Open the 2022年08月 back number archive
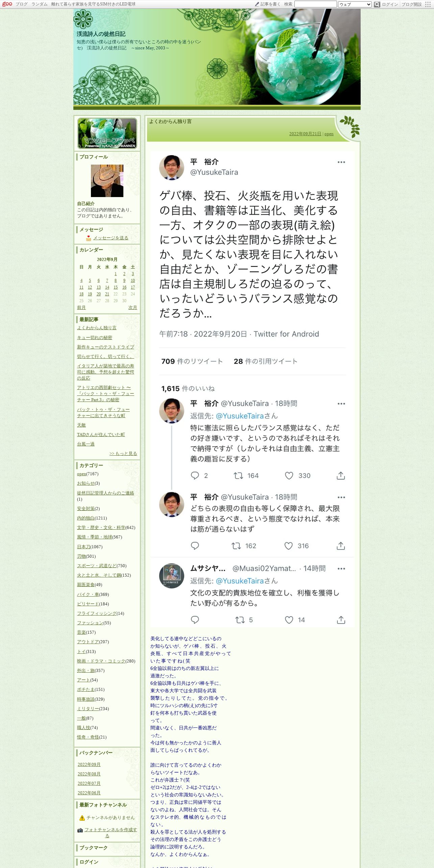 pyautogui.click(x=89, y=774)
